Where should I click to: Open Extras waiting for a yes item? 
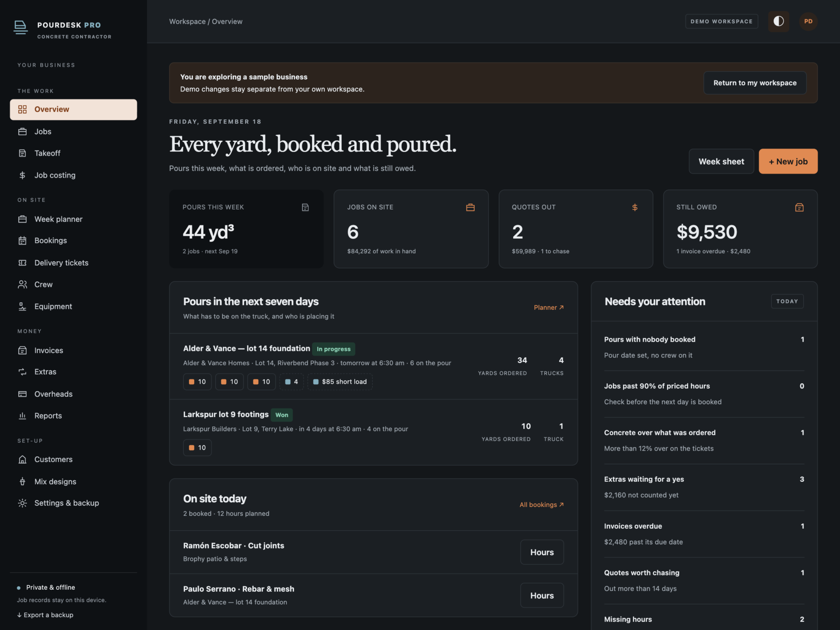[704, 487]
